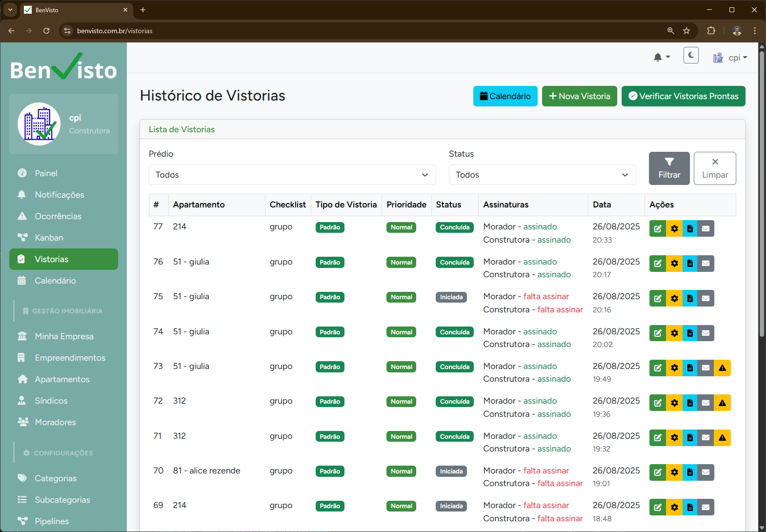766x532 pixels.
Task: Click gear icon for vistoria 70
Action: tap(674, 472)
